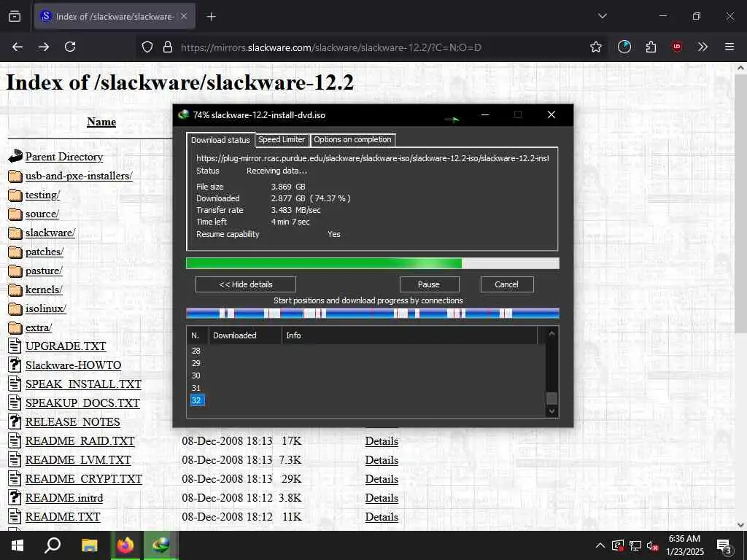Viewport: 747px width, 560px height.
Task: Open Windows Start menu
Action: click(x=18, y=545)
